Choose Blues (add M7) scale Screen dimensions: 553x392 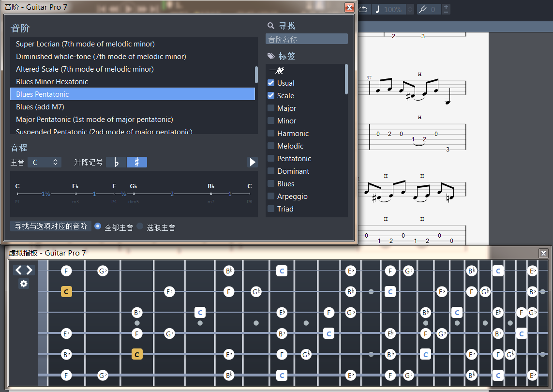40,106
